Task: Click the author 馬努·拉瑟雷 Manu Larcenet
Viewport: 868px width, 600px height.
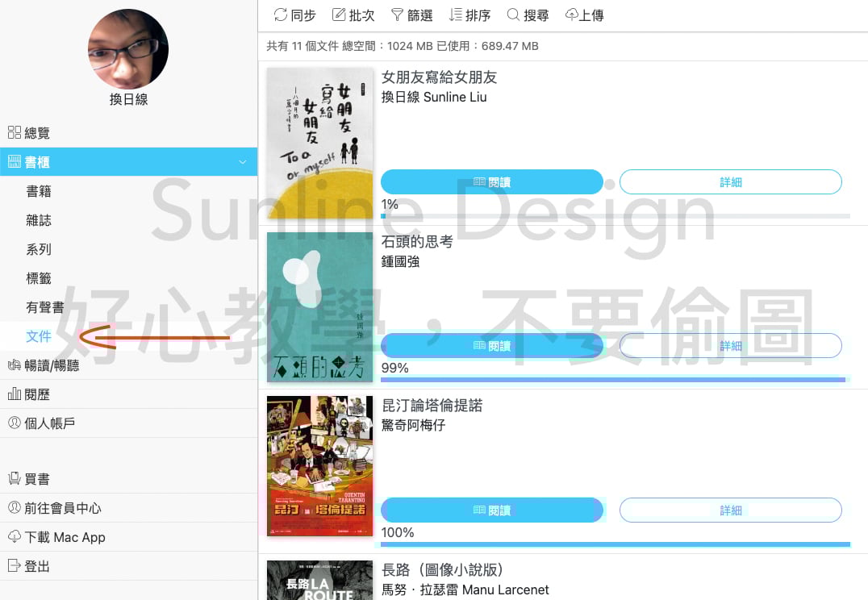Action: 465,590
